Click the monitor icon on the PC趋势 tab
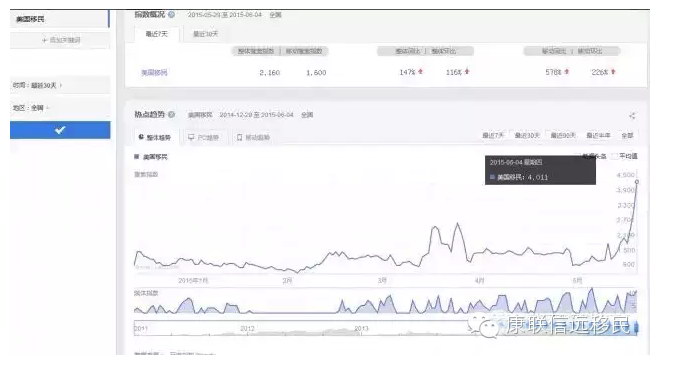The image size is (677, 367). 191,137
